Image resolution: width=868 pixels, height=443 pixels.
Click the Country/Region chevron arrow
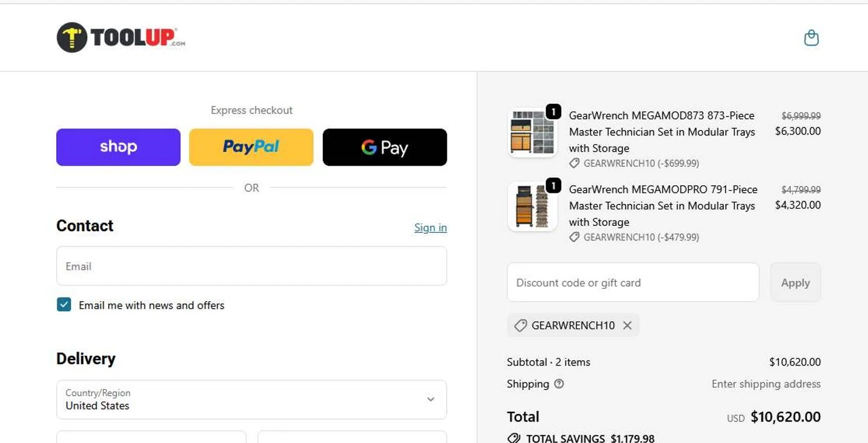[x=431, y=400]
